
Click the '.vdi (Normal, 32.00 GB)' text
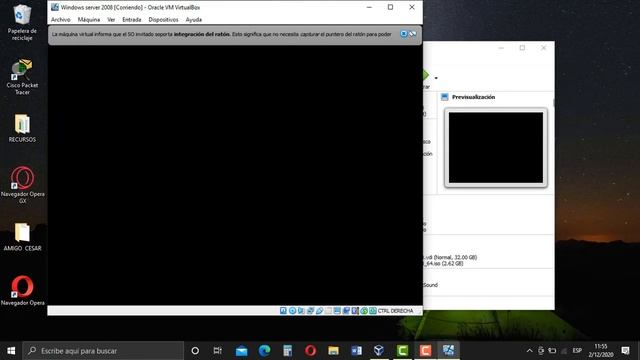point(450,257)
